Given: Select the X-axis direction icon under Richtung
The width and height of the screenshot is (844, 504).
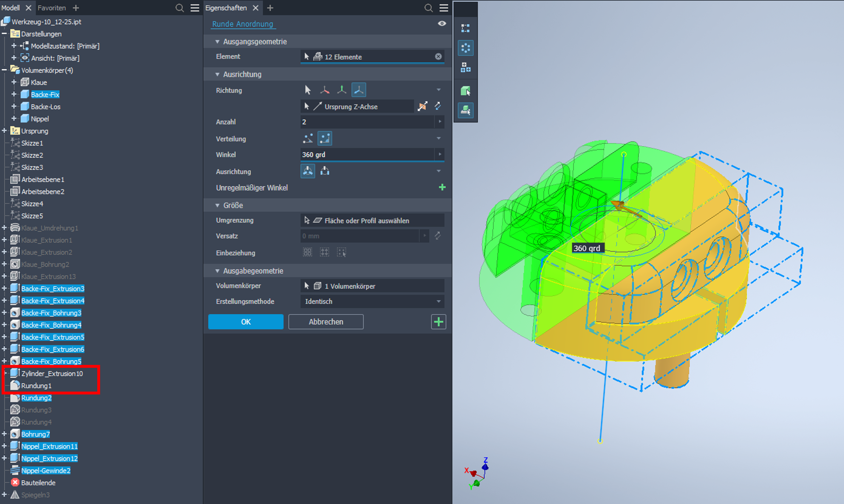Looking at the screenshot, I should 325,90.
